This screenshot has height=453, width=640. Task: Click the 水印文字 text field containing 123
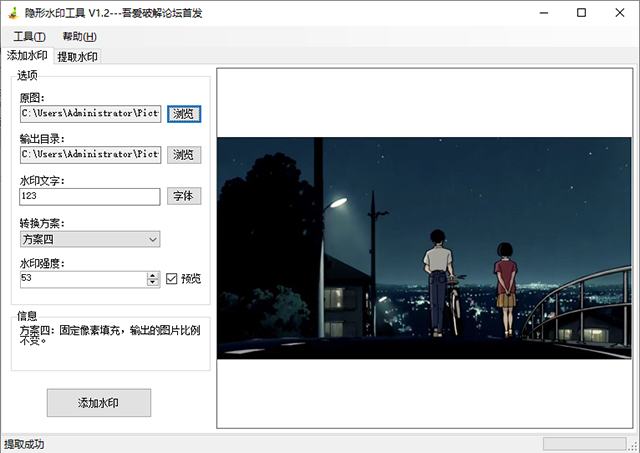tap(90, 197)
